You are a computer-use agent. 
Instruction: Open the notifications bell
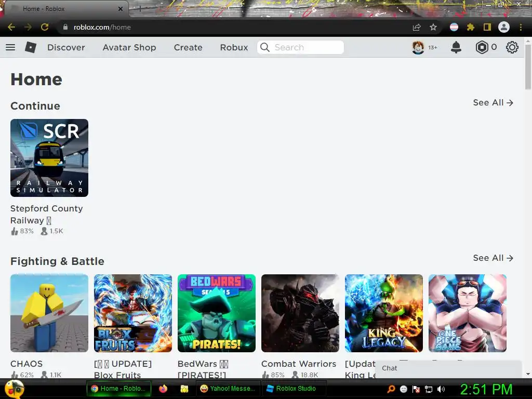(x=456, y=47)
